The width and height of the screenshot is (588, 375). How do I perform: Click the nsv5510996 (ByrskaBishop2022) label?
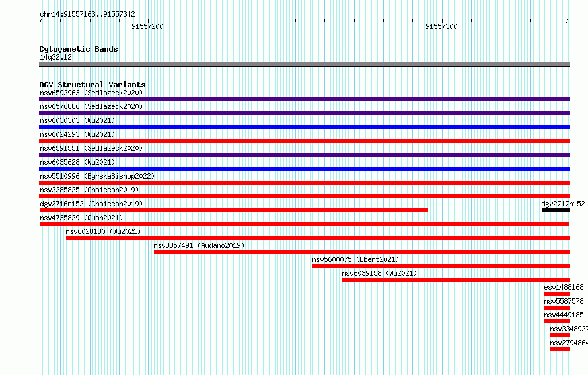97,176
